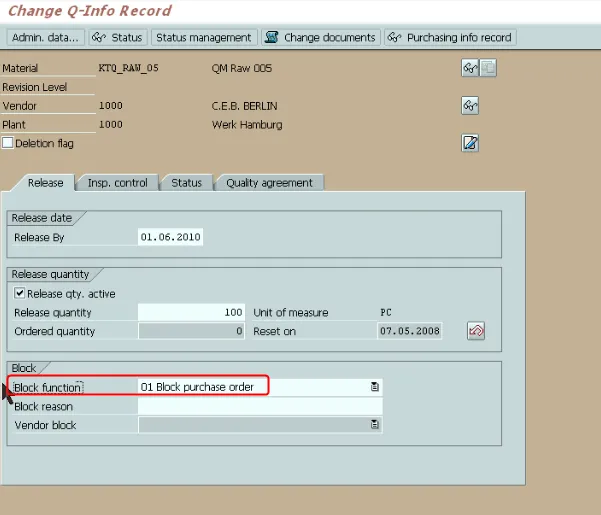This screenshot has height=515, width=601.
Task: Click the QM Raw 005 description text
Action: [241, 68]
